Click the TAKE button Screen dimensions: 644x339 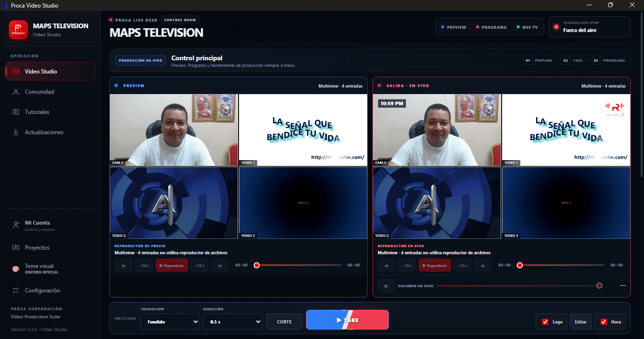tap(347, 320)
